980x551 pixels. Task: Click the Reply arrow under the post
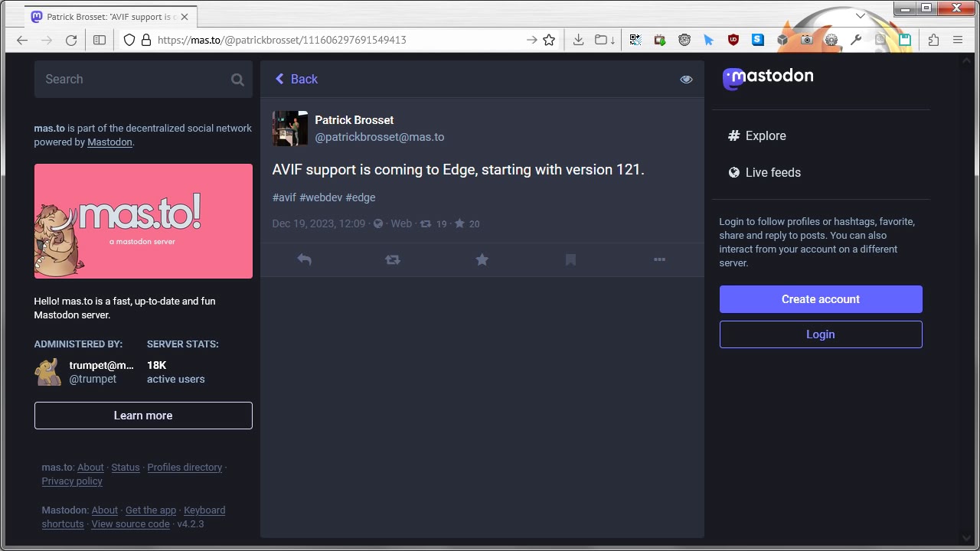point(304,259)
